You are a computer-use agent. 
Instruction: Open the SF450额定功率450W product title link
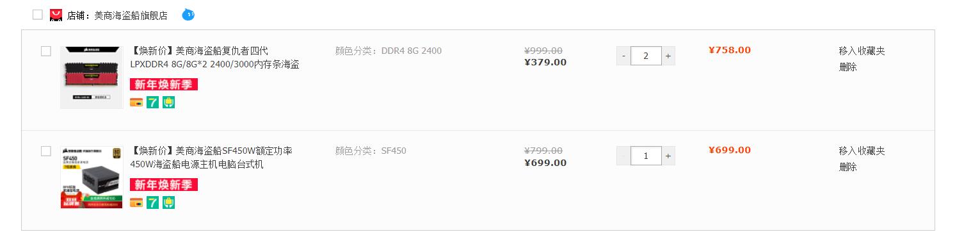point(211,158)
